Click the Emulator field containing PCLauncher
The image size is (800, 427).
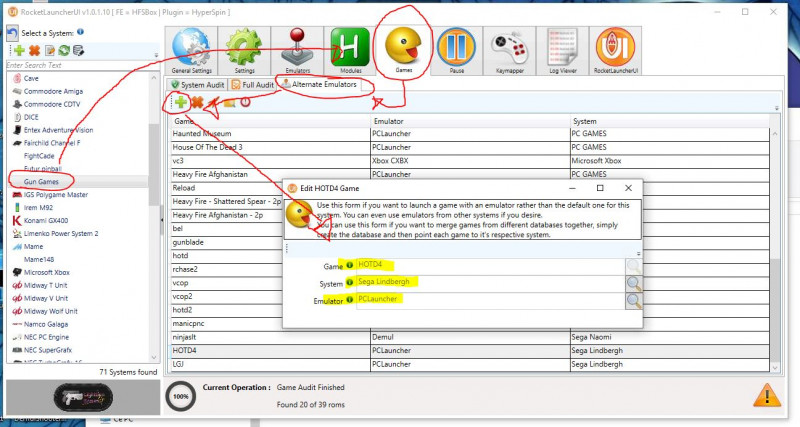tap(490, 300)
